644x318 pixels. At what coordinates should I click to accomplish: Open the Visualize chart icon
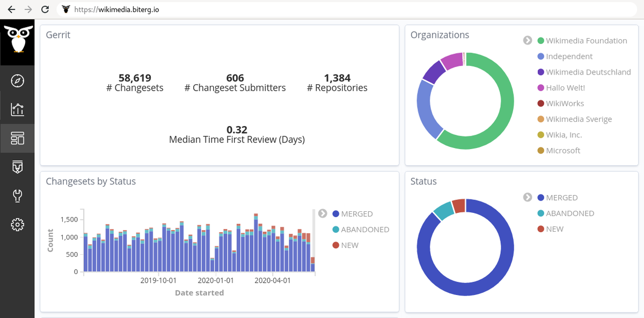17,109
